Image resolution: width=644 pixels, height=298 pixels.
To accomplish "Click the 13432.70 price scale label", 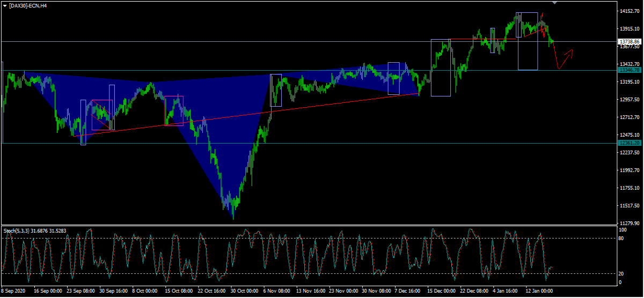I will point(629,64).
